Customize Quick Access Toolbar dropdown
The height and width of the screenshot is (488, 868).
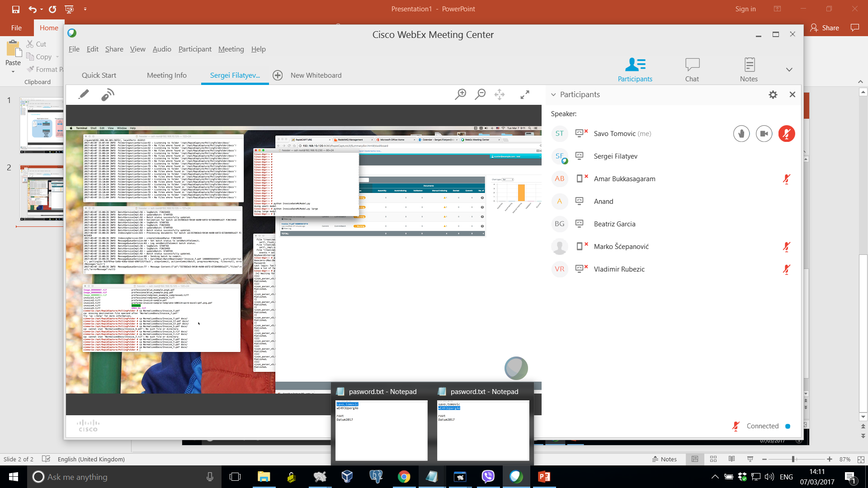pos(85,9)
